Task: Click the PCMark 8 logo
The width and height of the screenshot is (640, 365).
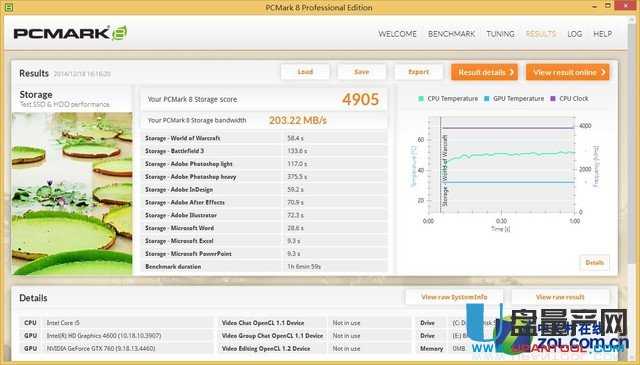Action: click(x=70, y=33)
